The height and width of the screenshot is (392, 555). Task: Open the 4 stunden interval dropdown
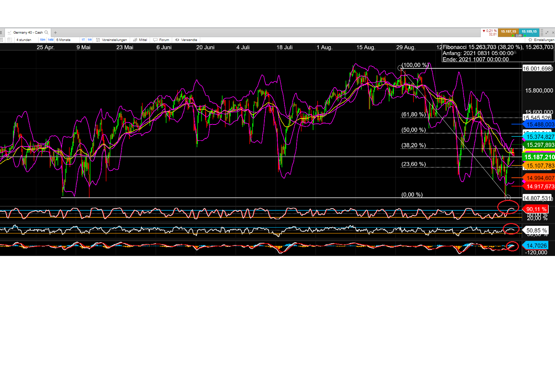pyautogui.click(x=24, y=40)
